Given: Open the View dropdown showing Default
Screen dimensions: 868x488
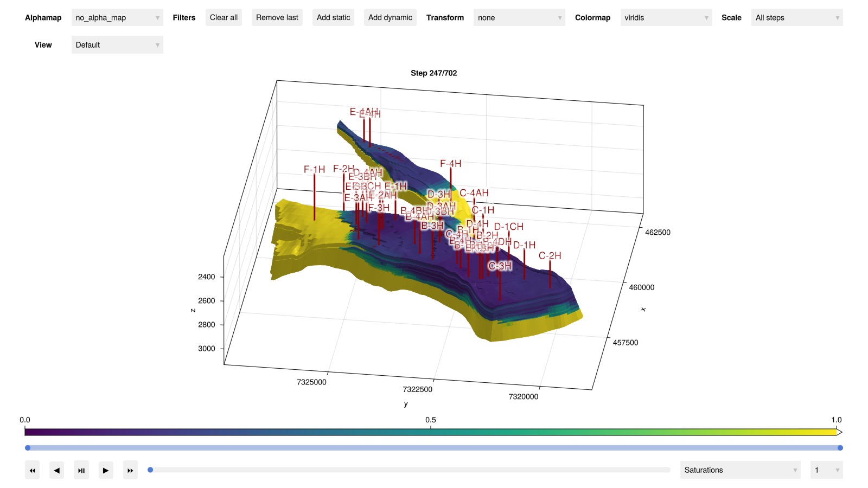Looking at the screenshot, I should [117, 45].
